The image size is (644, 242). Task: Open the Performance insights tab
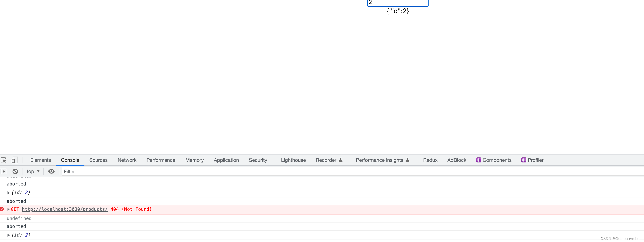click(382, 160)
